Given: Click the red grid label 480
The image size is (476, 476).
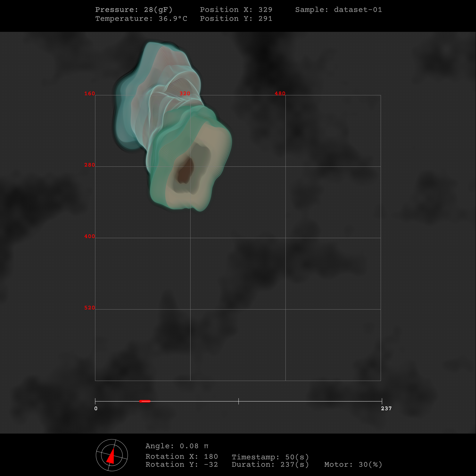Looking at the screenshot, I should (280, 94).
